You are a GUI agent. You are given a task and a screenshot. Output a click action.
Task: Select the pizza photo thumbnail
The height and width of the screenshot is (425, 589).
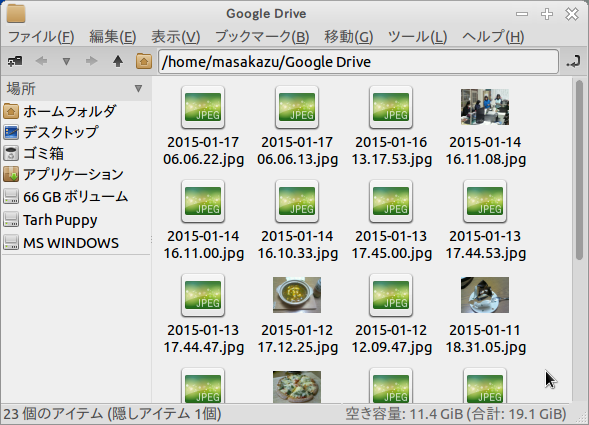point(297,387)
